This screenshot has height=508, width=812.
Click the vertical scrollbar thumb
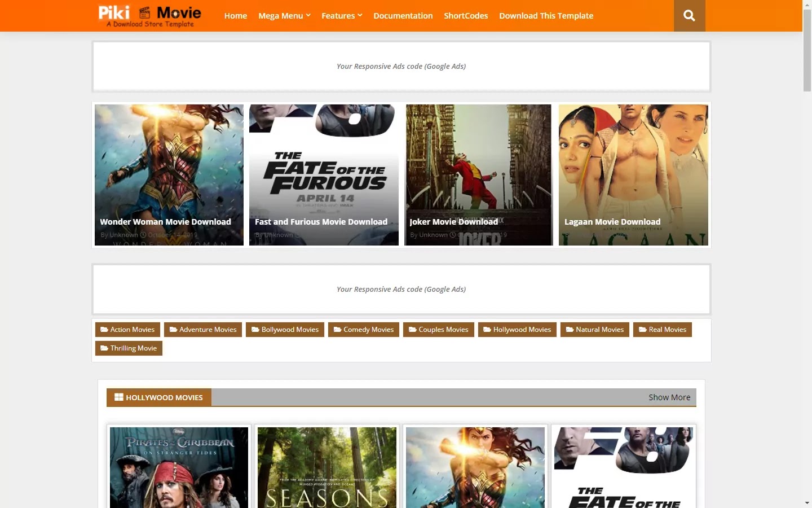coord(807,50)
